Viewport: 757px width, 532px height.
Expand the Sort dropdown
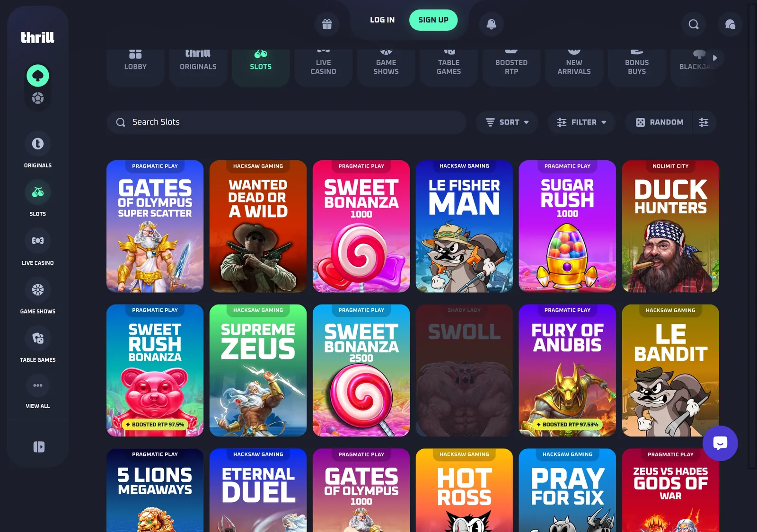[507, 122]
